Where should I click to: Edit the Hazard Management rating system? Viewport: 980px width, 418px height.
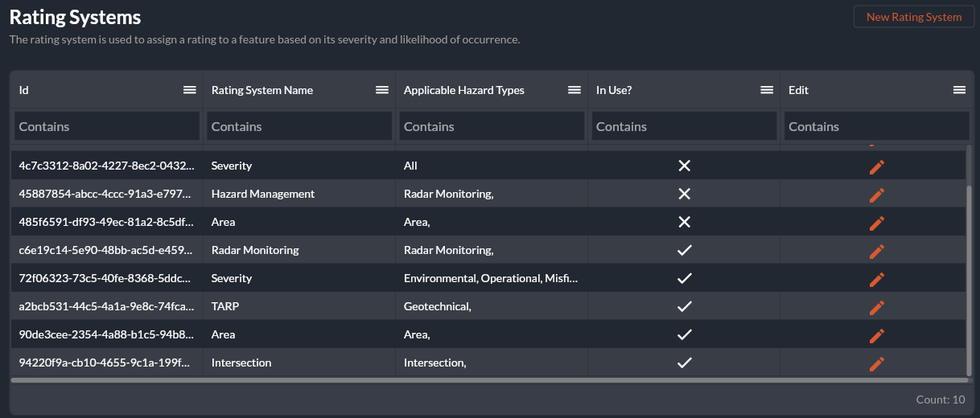(877, 195)
